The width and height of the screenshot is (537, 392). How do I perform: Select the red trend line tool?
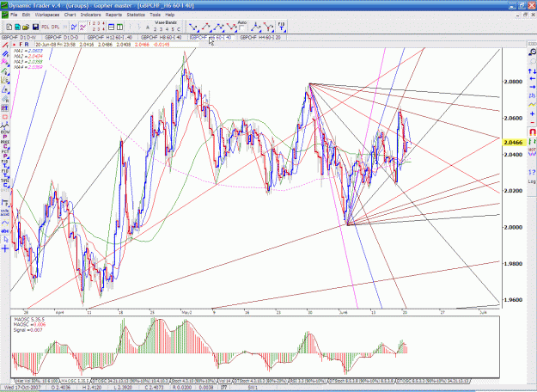pyautogui.click(x=5, y=46)
